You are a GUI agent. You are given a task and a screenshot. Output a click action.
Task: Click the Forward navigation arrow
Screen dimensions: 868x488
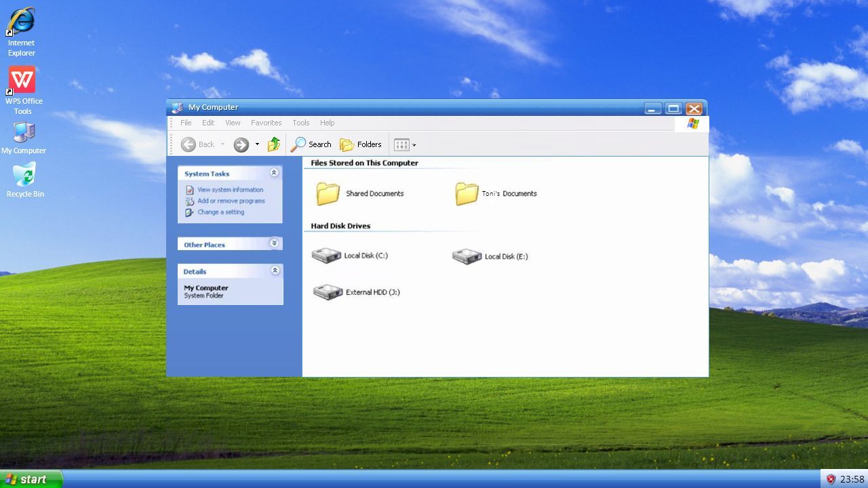point(241,144)
